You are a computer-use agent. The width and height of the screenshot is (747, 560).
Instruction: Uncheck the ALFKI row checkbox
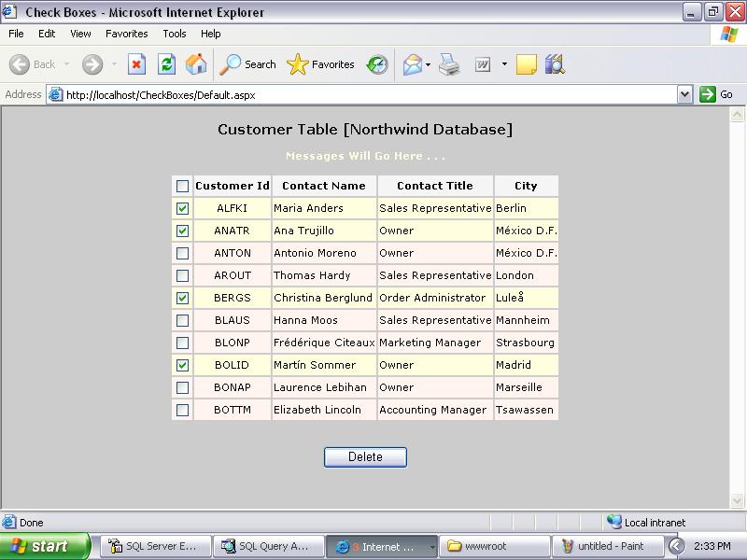pyautogui.click(x=182, y=208)
